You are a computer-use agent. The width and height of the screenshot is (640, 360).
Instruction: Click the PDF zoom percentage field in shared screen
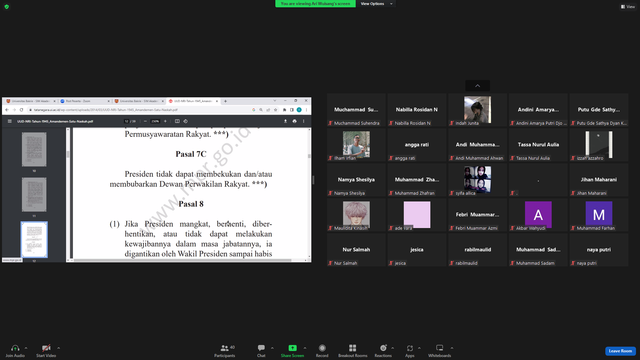pos(155,121)
